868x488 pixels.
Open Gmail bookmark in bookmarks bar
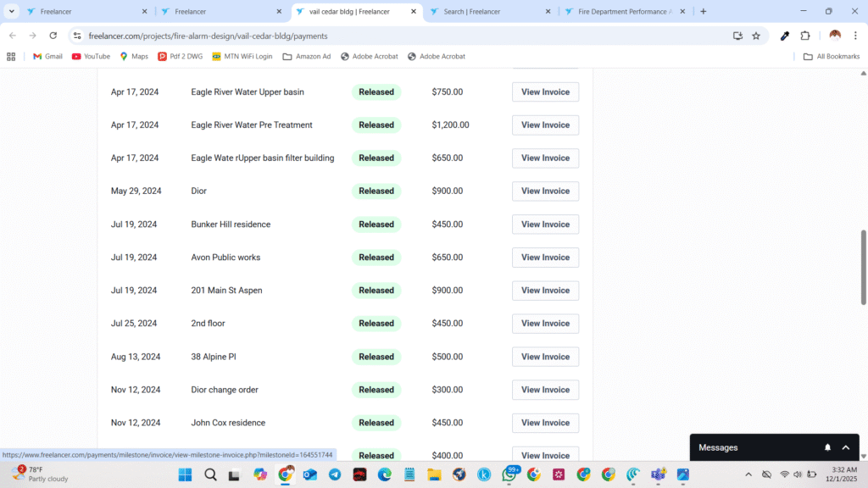click(47, 57)
